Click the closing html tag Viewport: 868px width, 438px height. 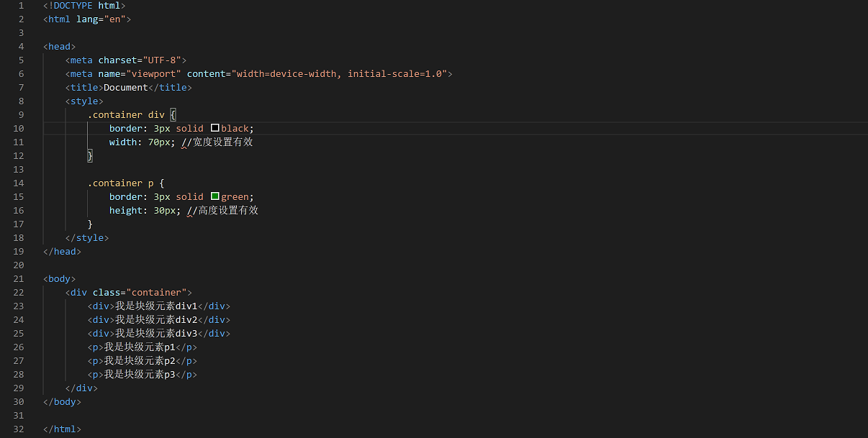click(62, 429)
